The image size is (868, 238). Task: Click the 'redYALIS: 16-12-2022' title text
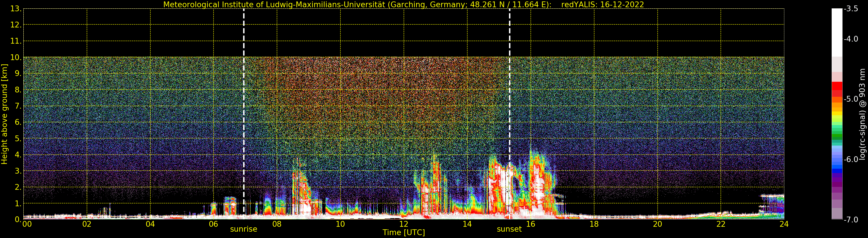[x=602, y=4]
